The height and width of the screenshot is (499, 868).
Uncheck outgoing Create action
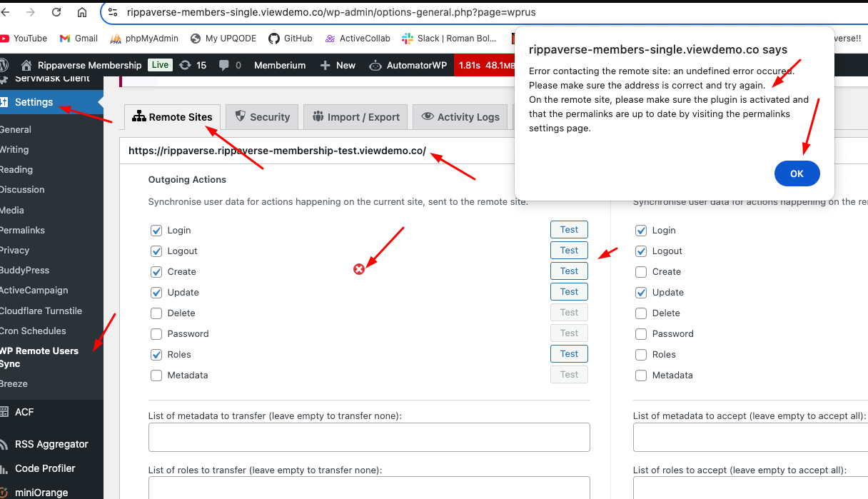click(x=156, y=272)
